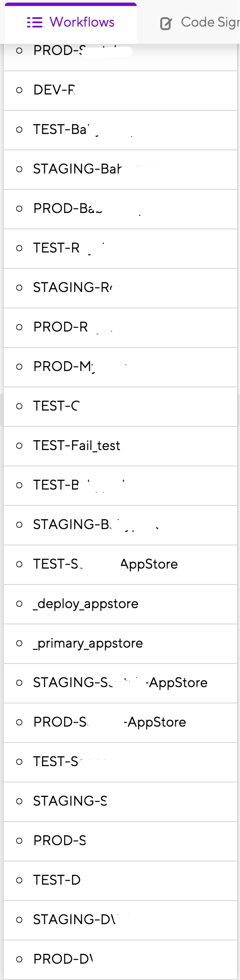Select the STAGING workflow ending in -AppStore
The width and height of the screenshot is (240, 980).
[x=120, y=683]
